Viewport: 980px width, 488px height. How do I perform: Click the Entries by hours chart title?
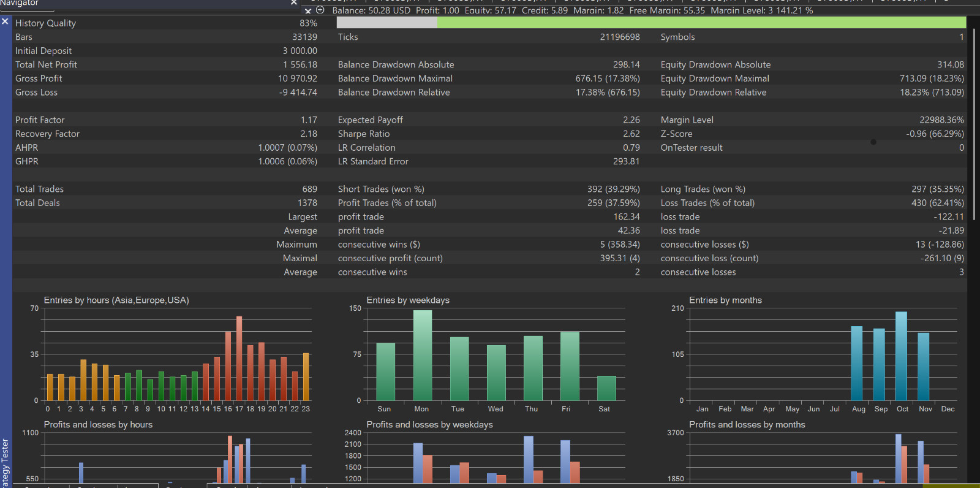point(116,300)
